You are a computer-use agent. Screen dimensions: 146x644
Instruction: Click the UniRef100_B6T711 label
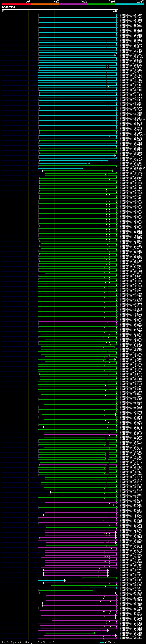[x=131, y=72]
